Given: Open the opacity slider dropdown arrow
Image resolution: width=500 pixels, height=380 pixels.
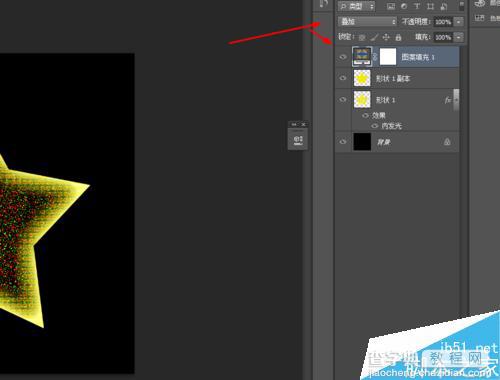Looking at the screenshot, I should coord(459,22).
